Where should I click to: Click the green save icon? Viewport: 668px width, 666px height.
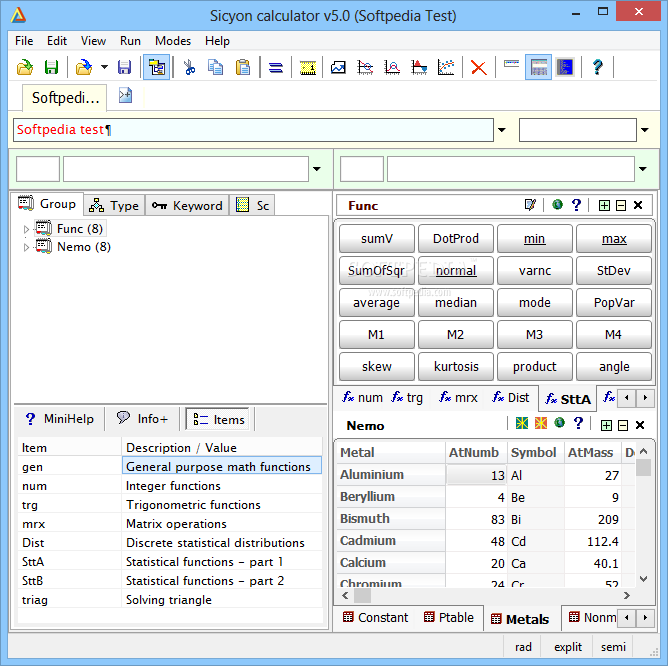(52, 67)
